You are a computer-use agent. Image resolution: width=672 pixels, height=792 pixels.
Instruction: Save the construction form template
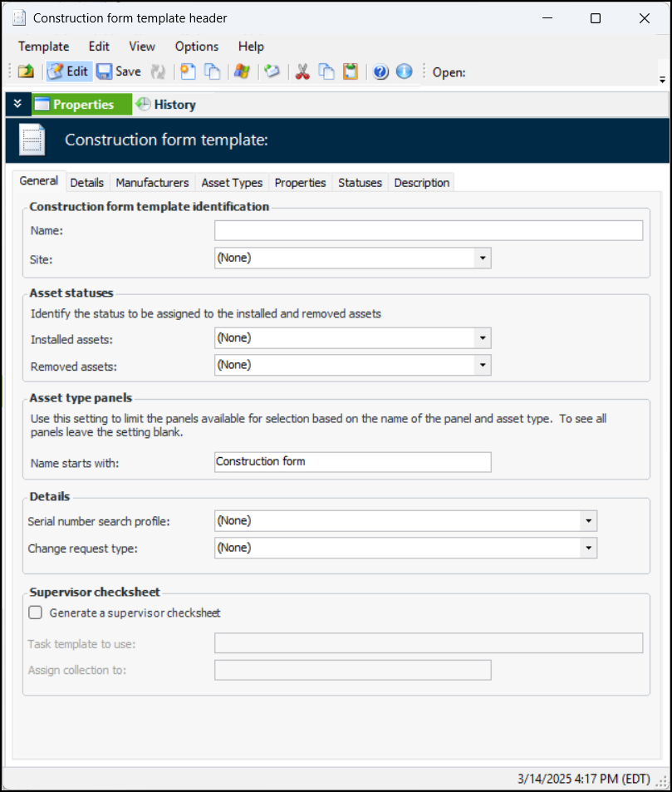point(119,71)
